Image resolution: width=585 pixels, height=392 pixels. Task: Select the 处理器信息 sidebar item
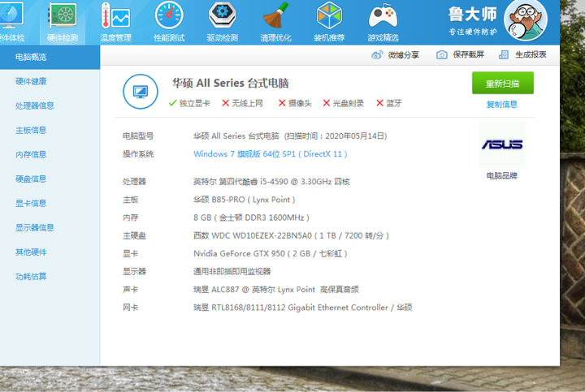point(35,106)
